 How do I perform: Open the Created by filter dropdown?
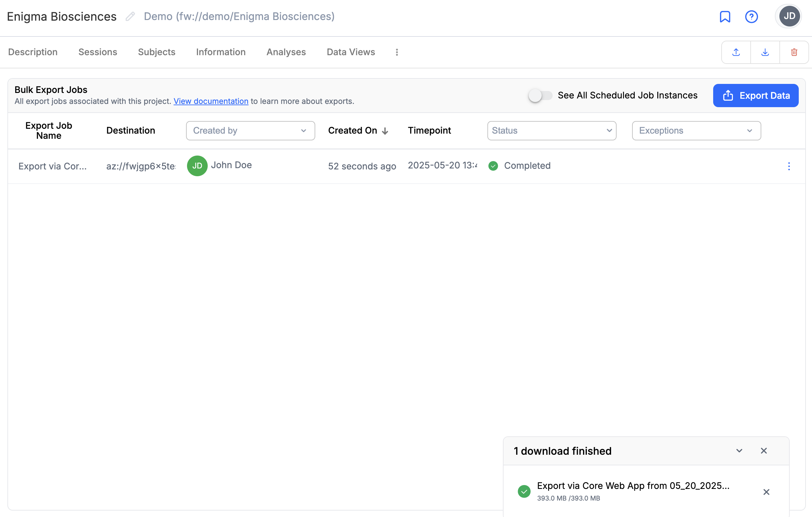click(x=250, y=131)
